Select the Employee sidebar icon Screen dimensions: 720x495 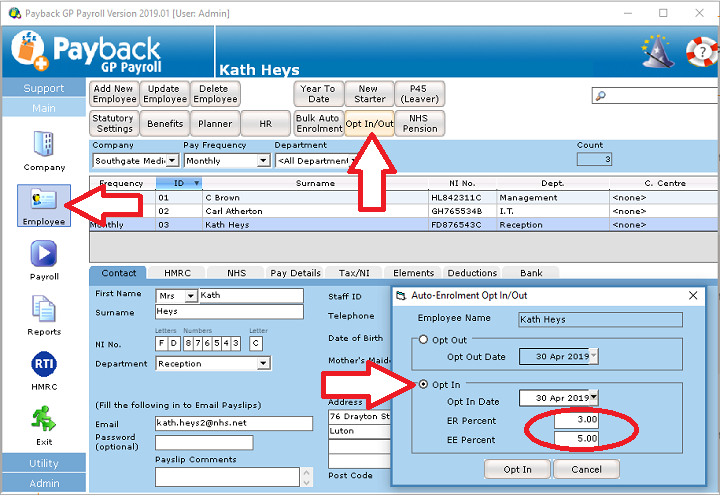point(44,203)
